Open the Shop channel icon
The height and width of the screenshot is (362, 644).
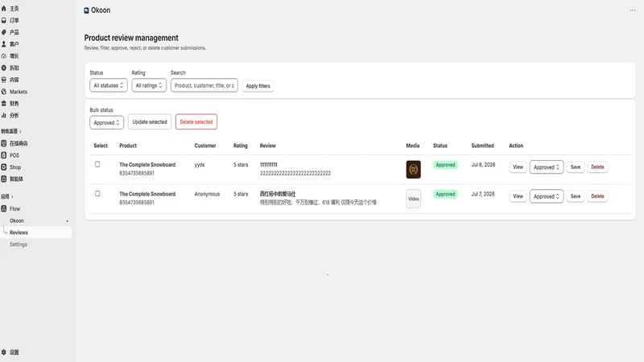click(x=4, y=167)
